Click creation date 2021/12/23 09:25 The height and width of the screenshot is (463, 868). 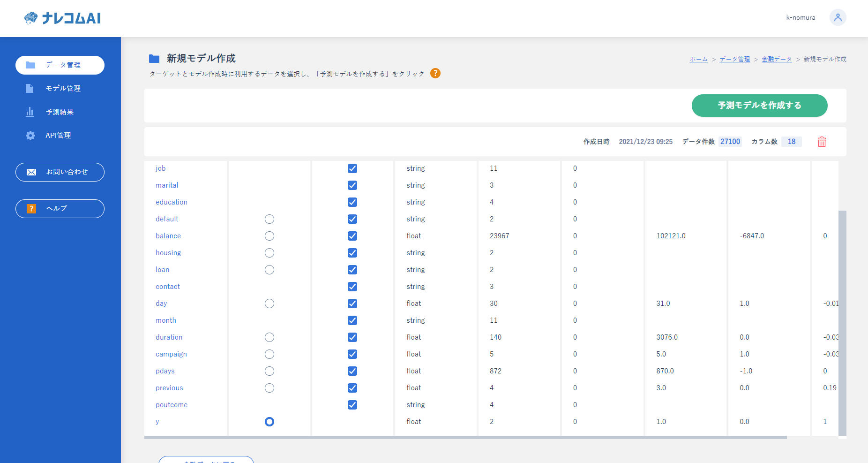pyautogui.click(x=645, y=142)
